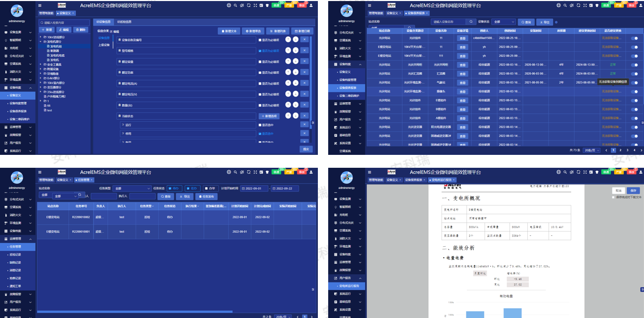Uncheck 是否为必填项 for 型号规格

pyautogui.click(x=260, y=51)
